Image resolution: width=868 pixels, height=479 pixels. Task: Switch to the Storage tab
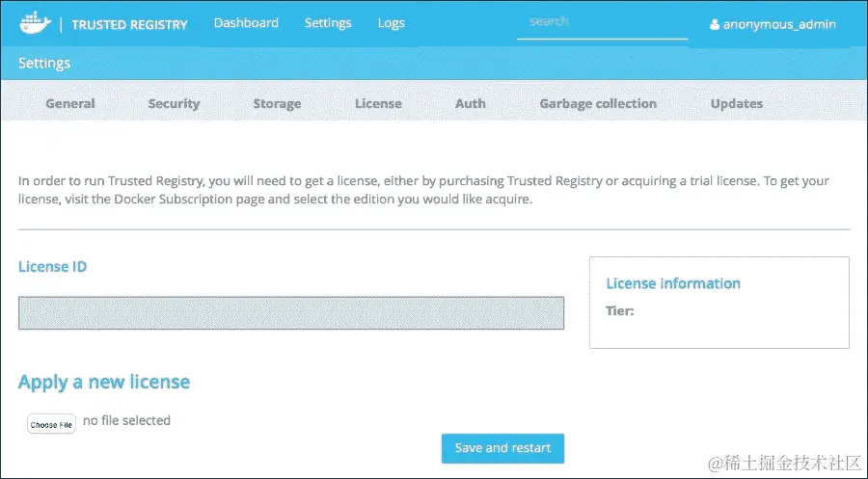click(x=277, y=103)
